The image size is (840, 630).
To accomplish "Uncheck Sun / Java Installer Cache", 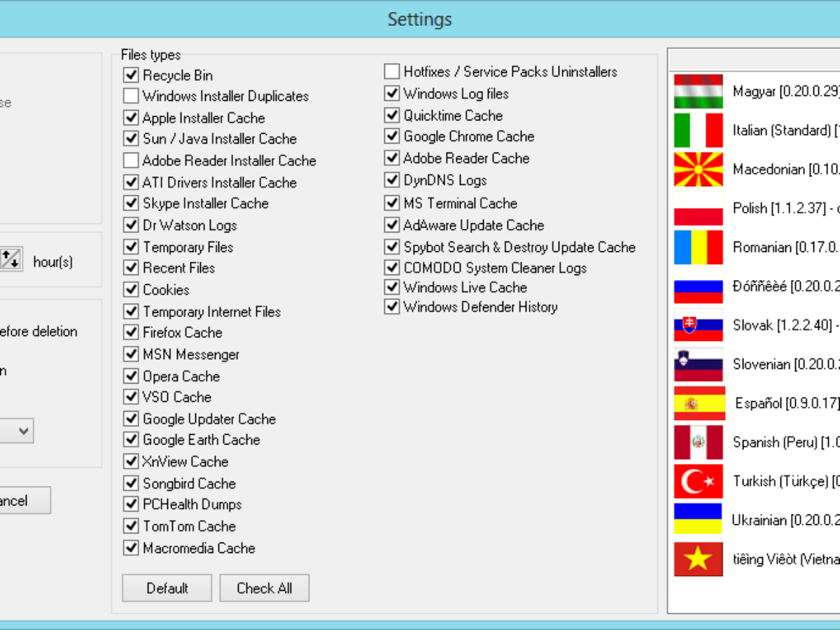I will pos(131,139).
